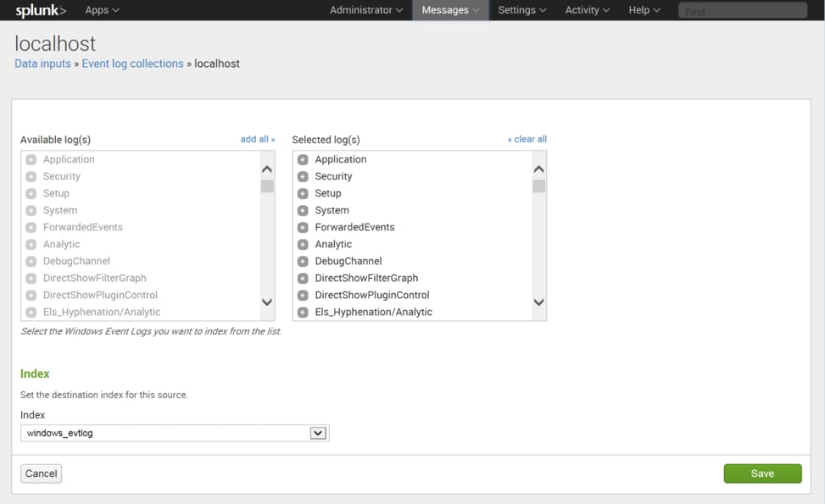Click the Splunk logo

41,10
